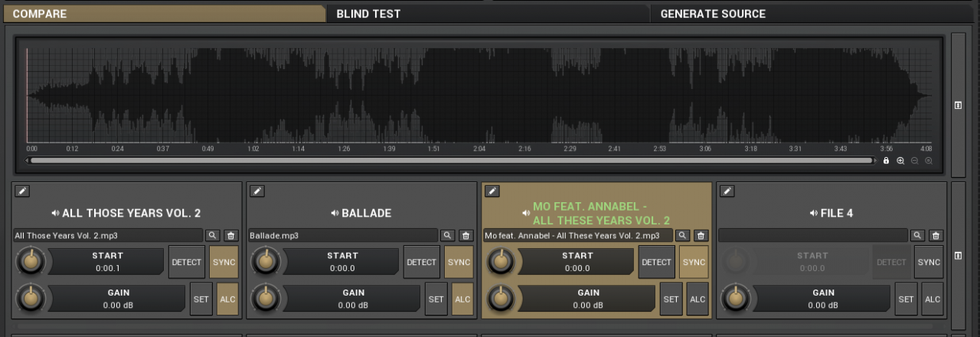Screen dimensions: 980x337
Task: Delete Mo feat. Annabel file with the trash icon
Action: (701, 235)
